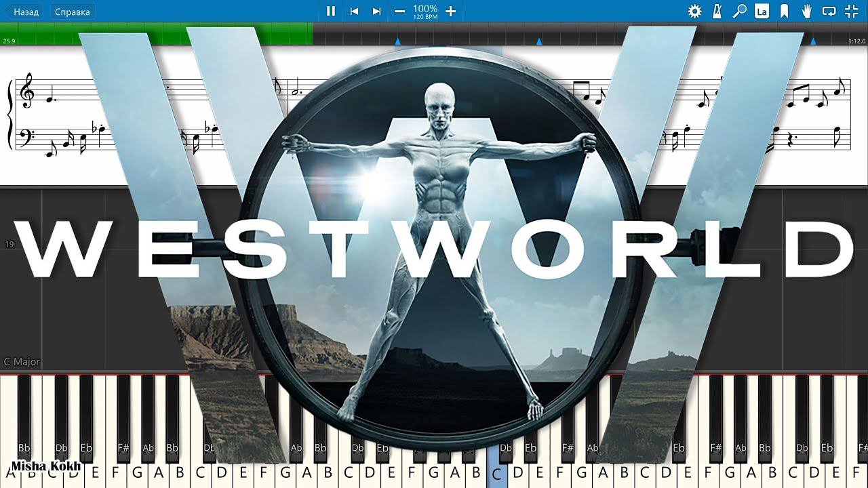The image size is (868, 488).
Task: Open the hands selection icon
Action: coord(806,11)
